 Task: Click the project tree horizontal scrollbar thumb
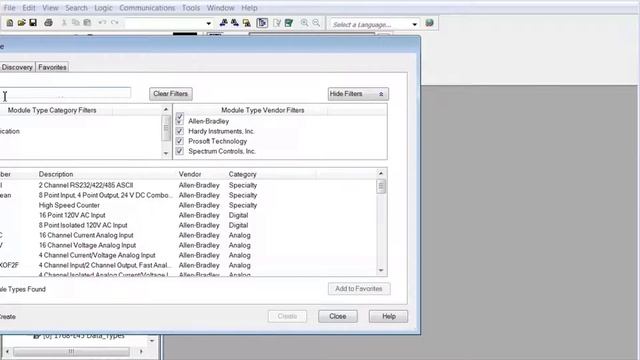pos(71,351)
